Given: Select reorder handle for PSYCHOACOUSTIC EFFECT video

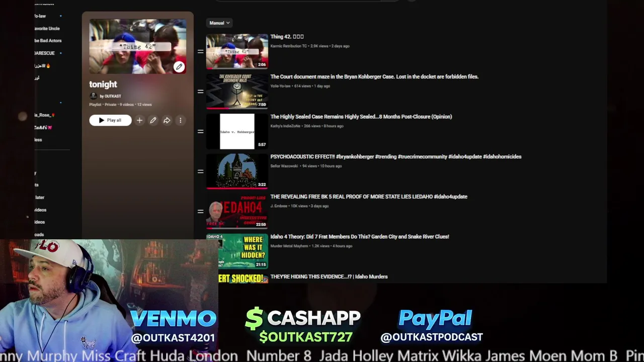Looking at the screenshot, I should click(200, 171).
